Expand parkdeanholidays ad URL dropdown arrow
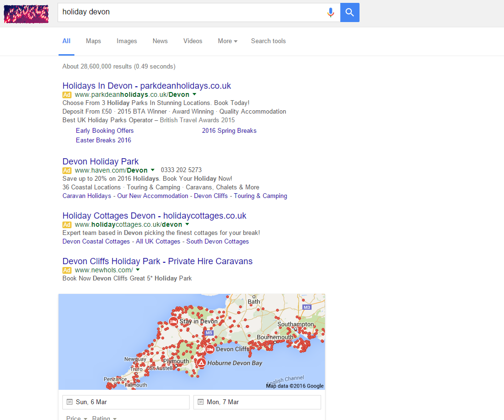This screenshot has width=504, height=420. [194, 94]
